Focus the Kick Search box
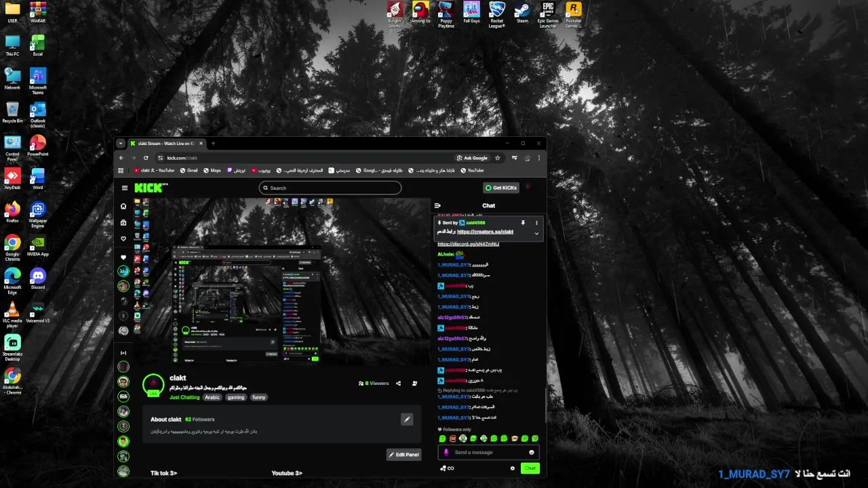This screenshot has width=868, height=488. coord(330,188)
